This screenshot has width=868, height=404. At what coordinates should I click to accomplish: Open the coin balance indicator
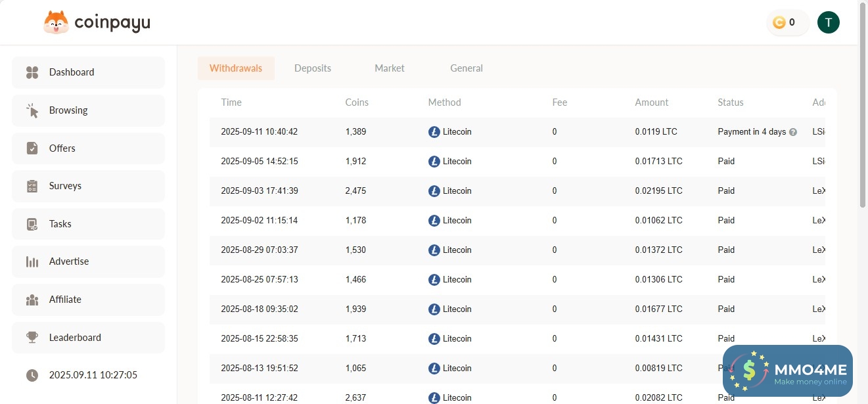click(787, 22)
